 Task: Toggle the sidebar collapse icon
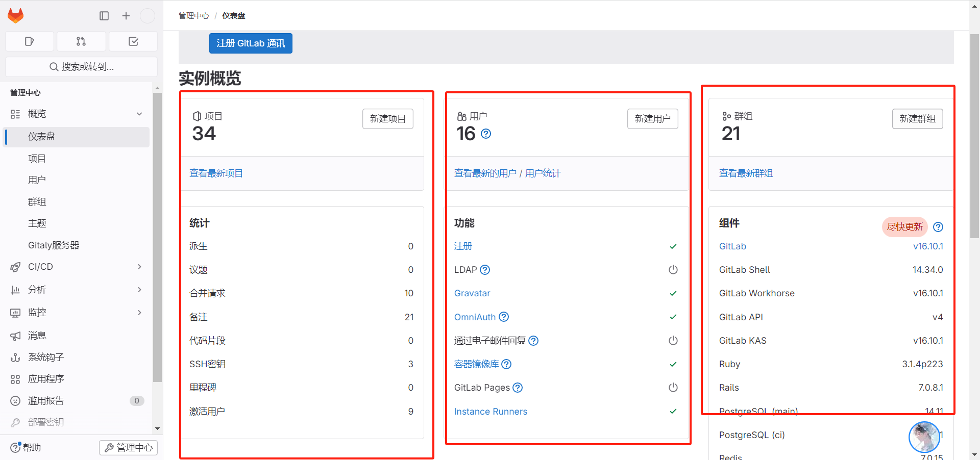pos(104,16)
